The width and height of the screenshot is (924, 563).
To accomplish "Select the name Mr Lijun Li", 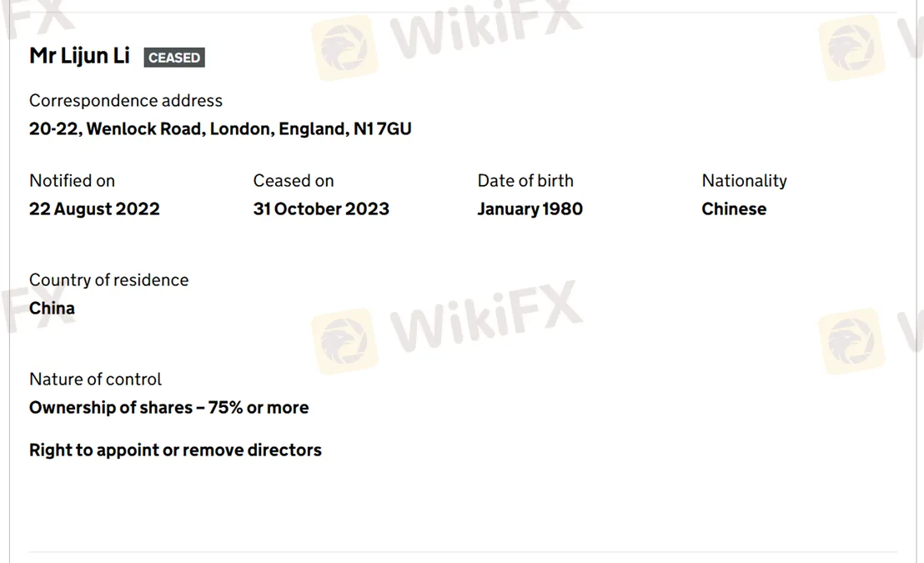I will [x=80, y=56].
